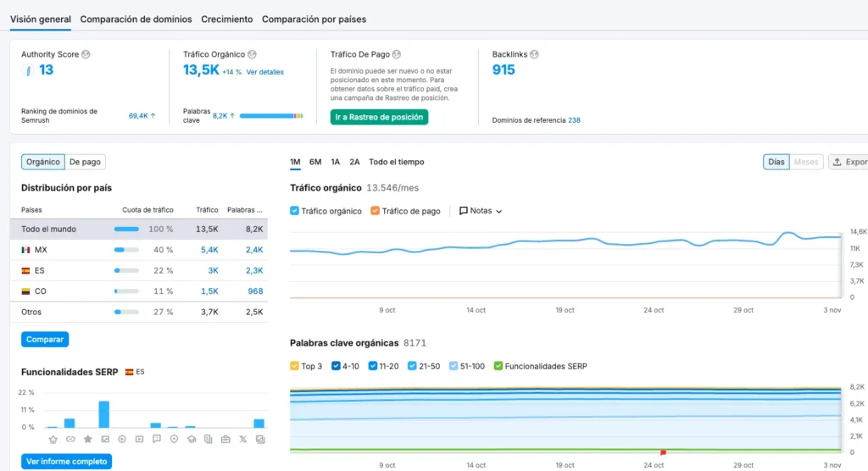This screenshot has height=471, width=868.
Task: Click the Authority Score info icon
Action: [86, 54]
